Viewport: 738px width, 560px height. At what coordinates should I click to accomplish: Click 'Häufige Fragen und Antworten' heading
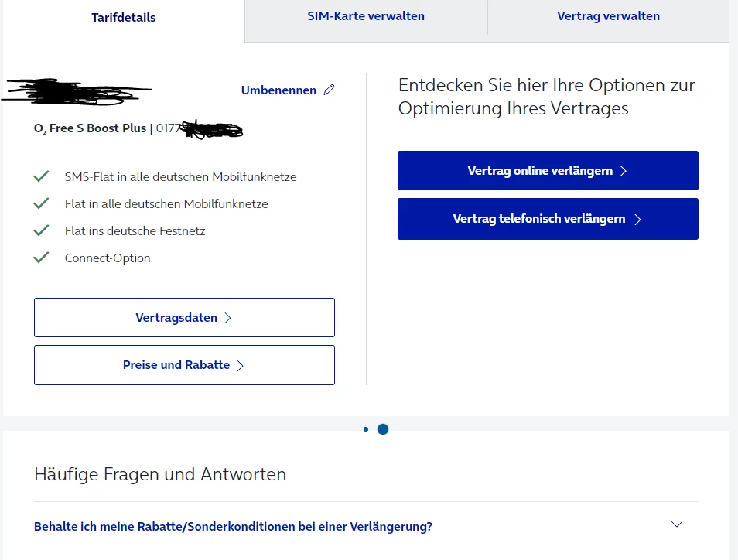point(160,474)
